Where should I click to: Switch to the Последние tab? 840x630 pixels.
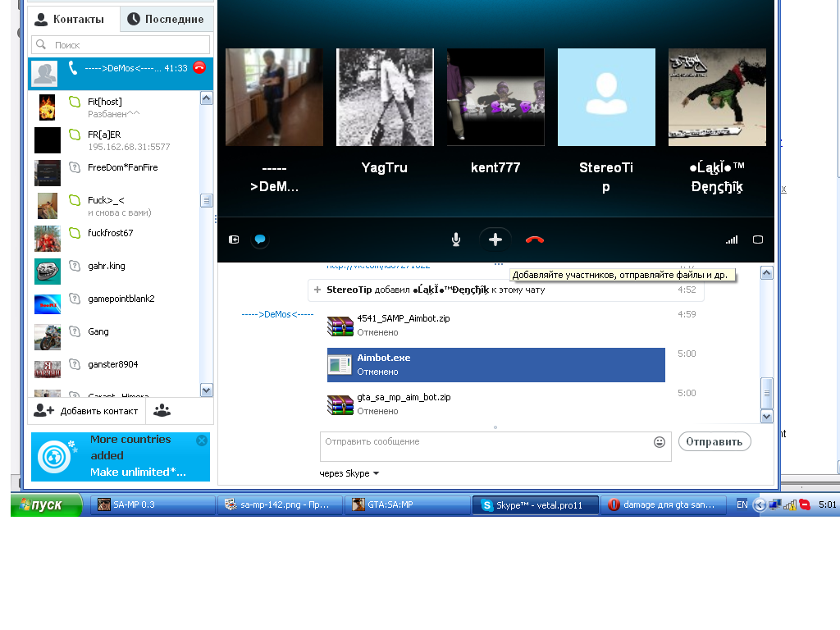[167, 20]
